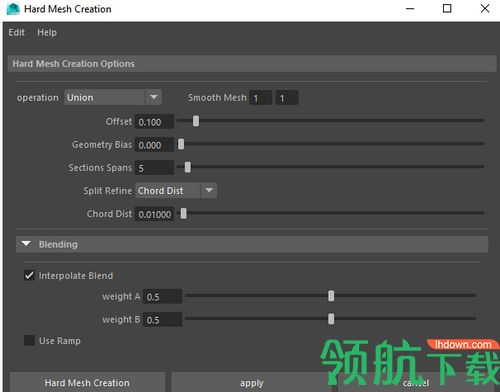The image size is (500, 392).
Task: Click the Sections Spans input field
Action: point(154,168)
